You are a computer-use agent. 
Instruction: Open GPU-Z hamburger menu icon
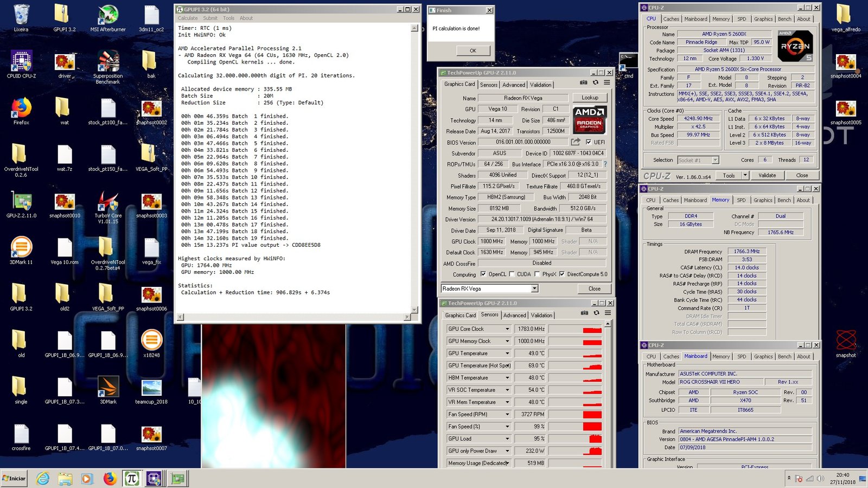click(x=606, y=83)
